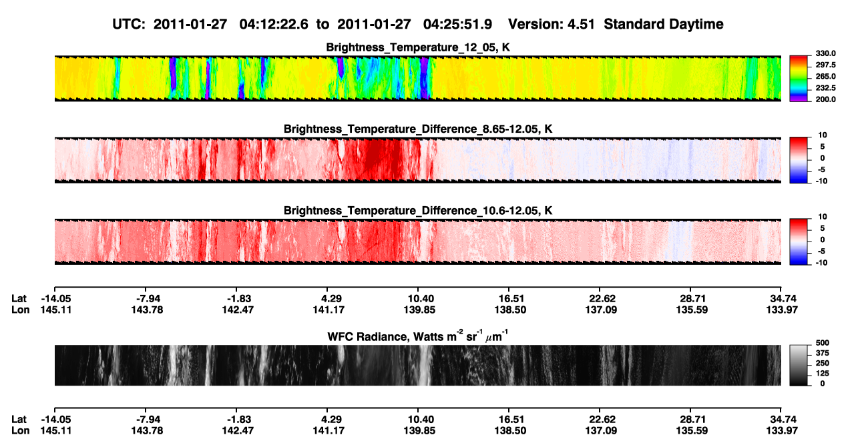Click the grayscale WFC Radiance image strip
Image resolution: width=868 pixels, height=445 pixels.
point(417,366)
